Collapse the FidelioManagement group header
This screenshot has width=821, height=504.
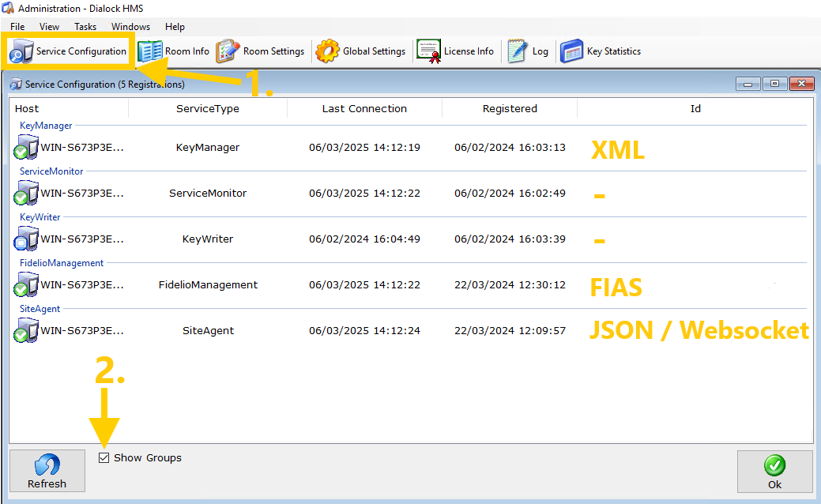(62, 263)
